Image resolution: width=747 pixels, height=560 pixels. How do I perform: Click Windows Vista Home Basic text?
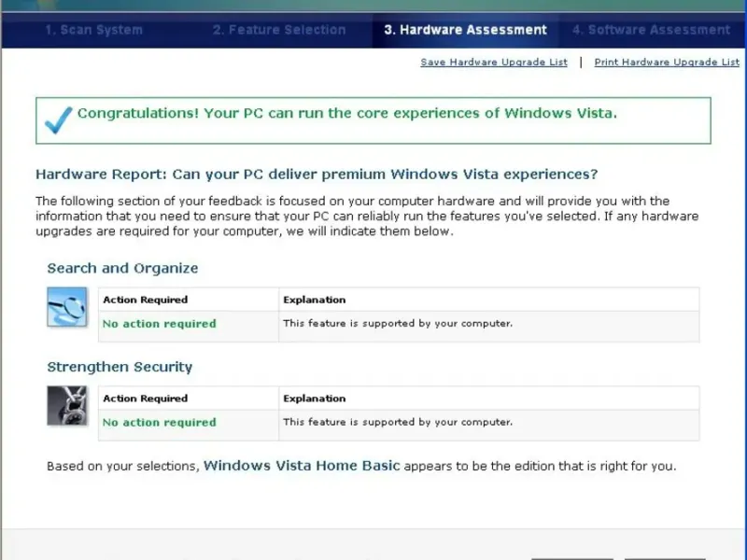click(x=302, y=465)
